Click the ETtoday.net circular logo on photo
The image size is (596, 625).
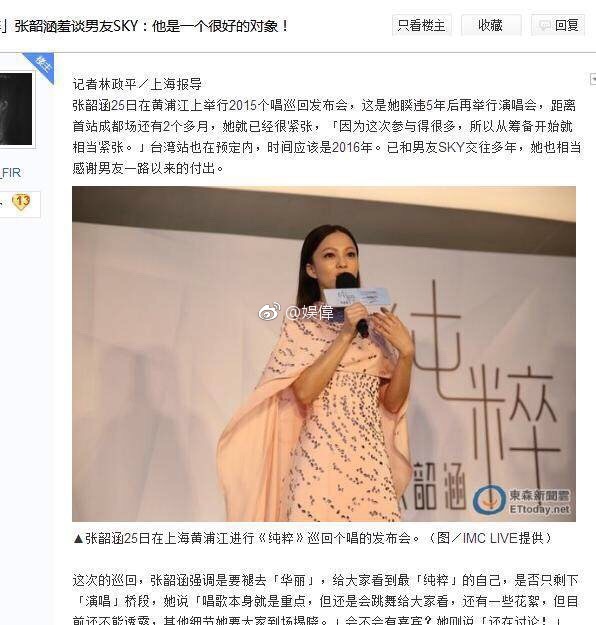pyautogui.click(x=490, y=500)
